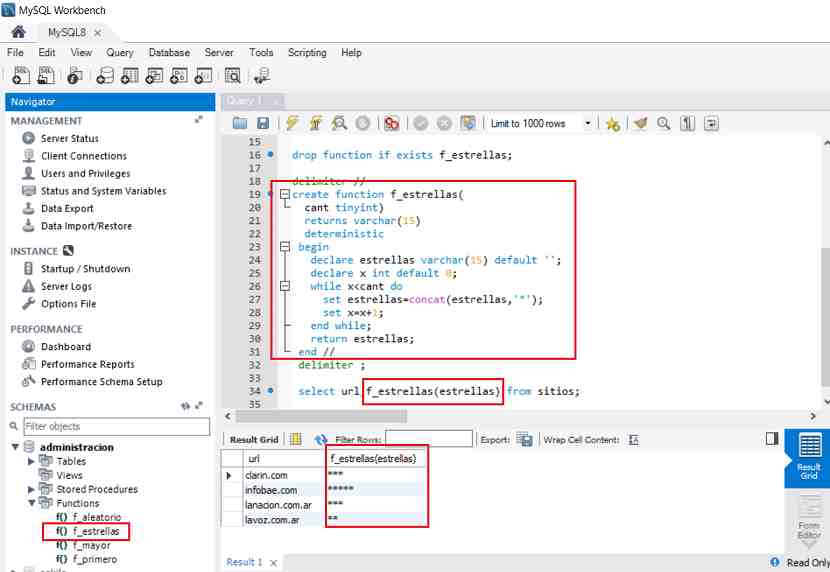Close the MySQL8 connection tab
The height and width of the screenshot is (572, 830).
97,33
